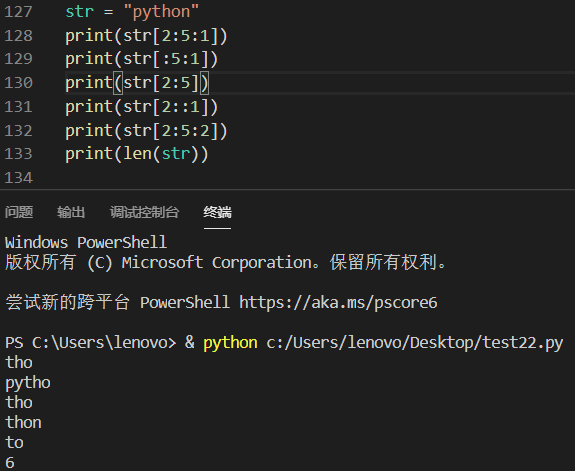Click the 尝试新的跨平台 PowerShell text
Screen dimensions: 575x471
click(x=117, y=303)
